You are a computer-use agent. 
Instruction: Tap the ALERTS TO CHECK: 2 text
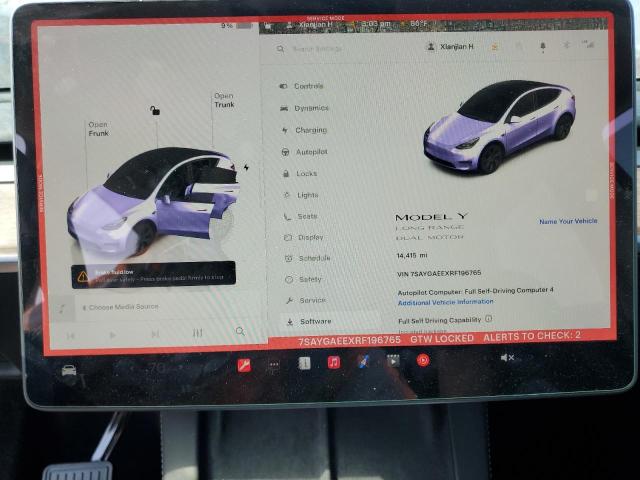click(531, 337)
